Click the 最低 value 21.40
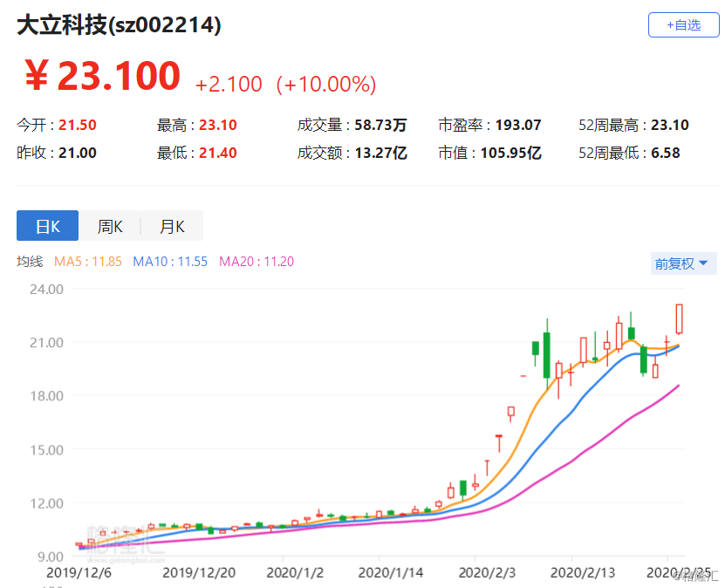 (x=218, y=153)
